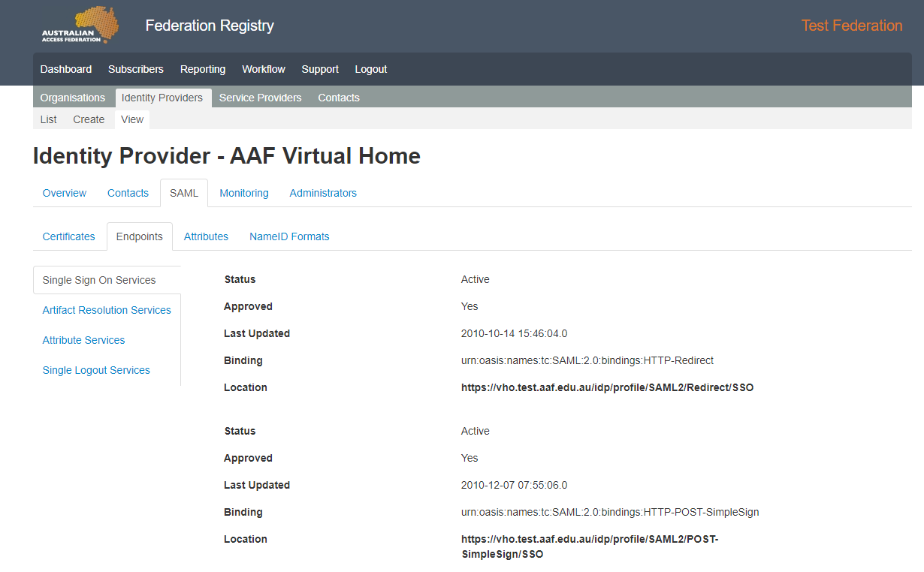Switch to the Attributes sub-tab
924x572 pixels.
[x=206, y=236]
